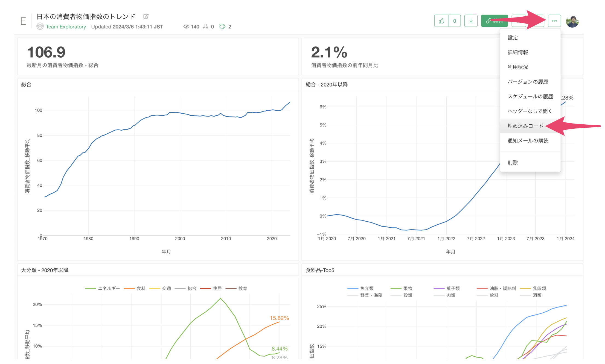Edit the dashboard title with pencil icon

tap(146, 16)
